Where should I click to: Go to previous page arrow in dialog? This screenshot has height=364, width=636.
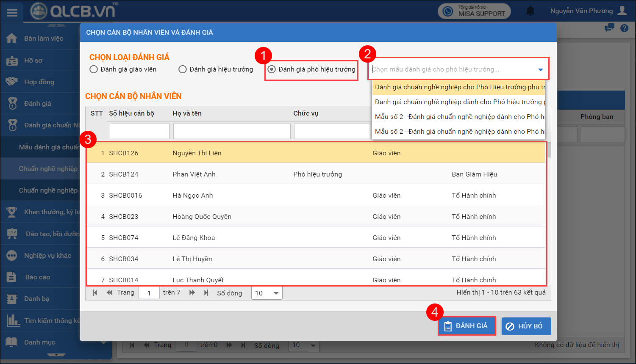[109, 293]
